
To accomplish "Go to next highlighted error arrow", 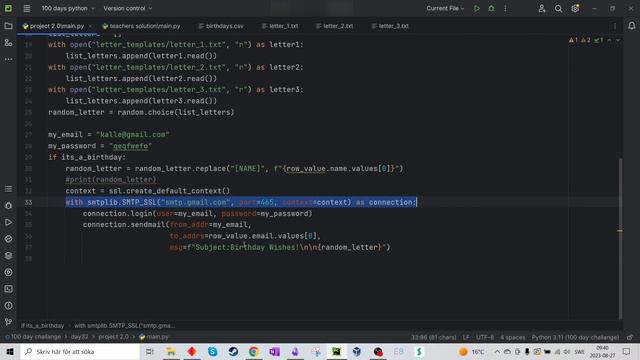I will [x=618, y=40].
